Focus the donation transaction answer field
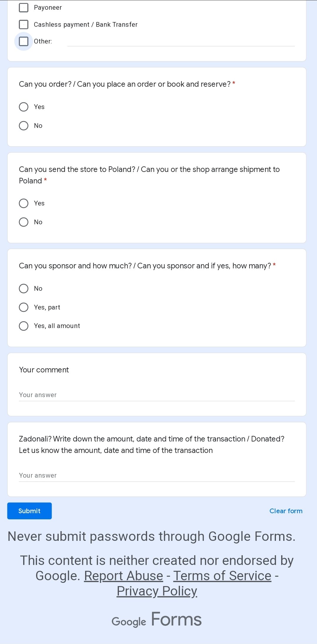This screenshot has height=644, width=317. [x=157, y=476]
